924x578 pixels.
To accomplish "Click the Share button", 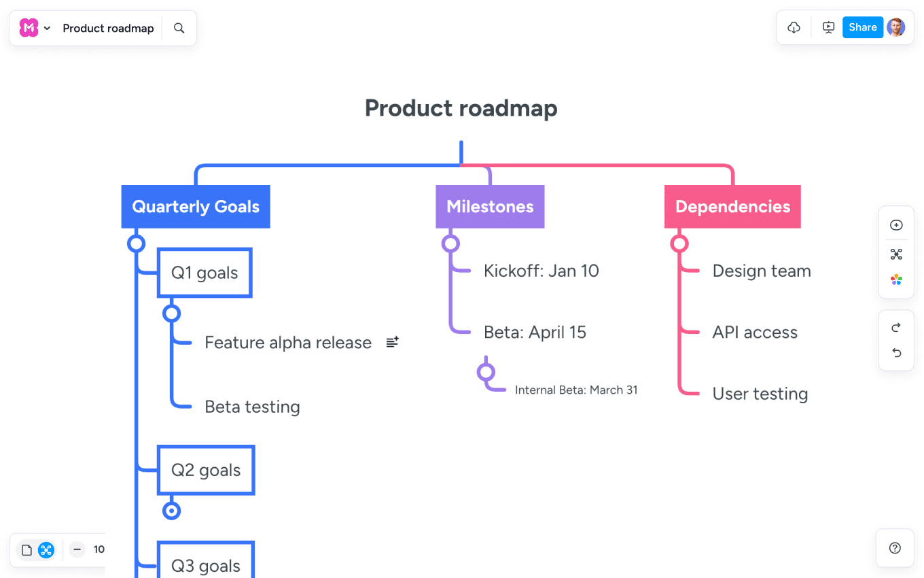I will [x=862, y=27].
